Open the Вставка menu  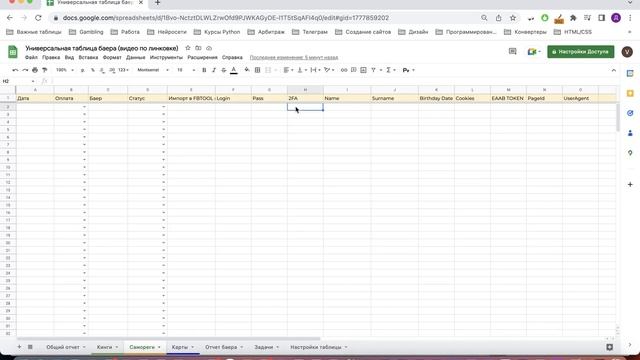88,58
